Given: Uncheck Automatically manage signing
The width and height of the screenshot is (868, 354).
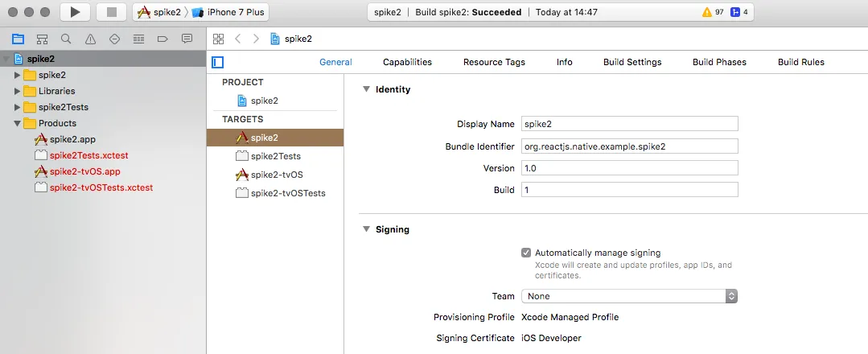Looking at the screenshot, I should [526, 253].
